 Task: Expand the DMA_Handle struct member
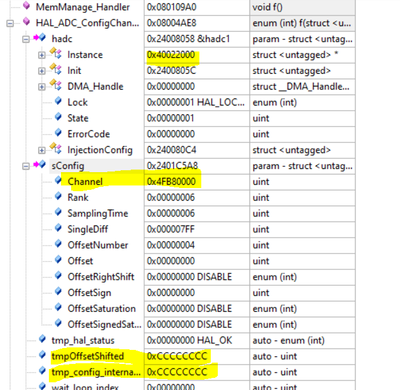pos(42,87)
